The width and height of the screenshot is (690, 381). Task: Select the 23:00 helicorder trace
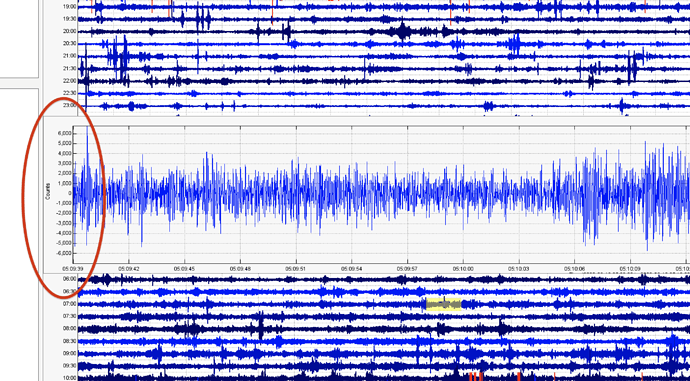tap(384, 106)
